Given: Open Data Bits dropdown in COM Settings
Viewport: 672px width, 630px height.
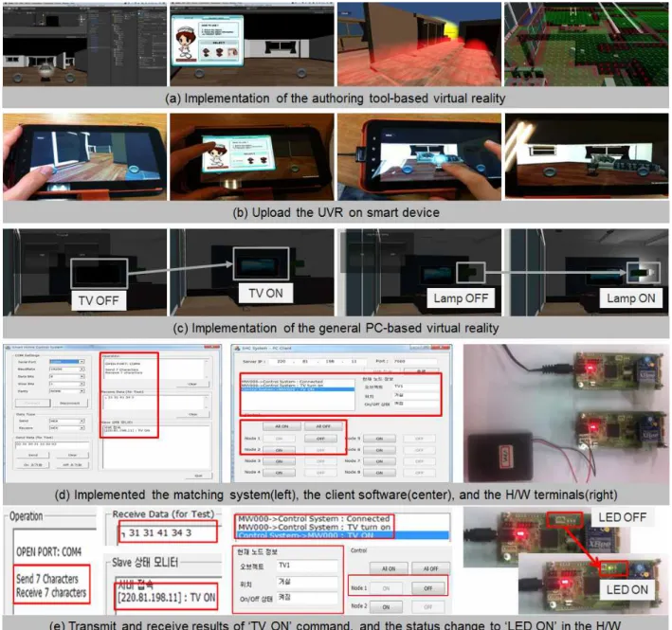Looking at the screenshot, I should tap(67, 376).
